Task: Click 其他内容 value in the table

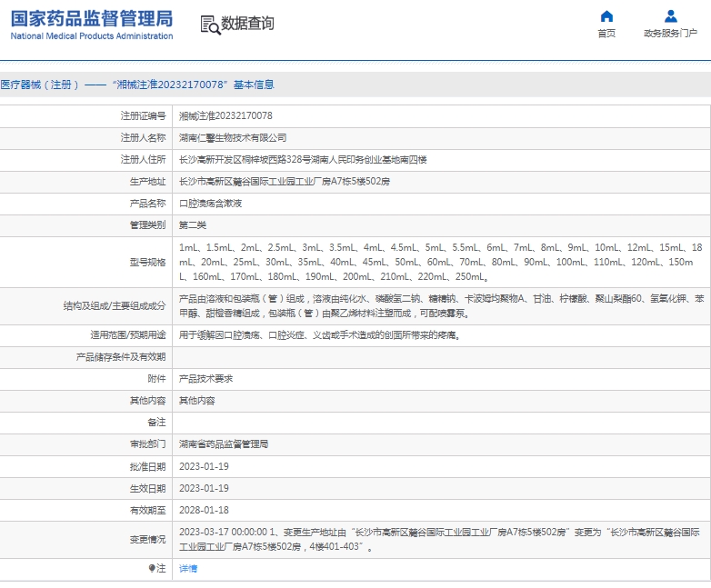Action: 196,400
